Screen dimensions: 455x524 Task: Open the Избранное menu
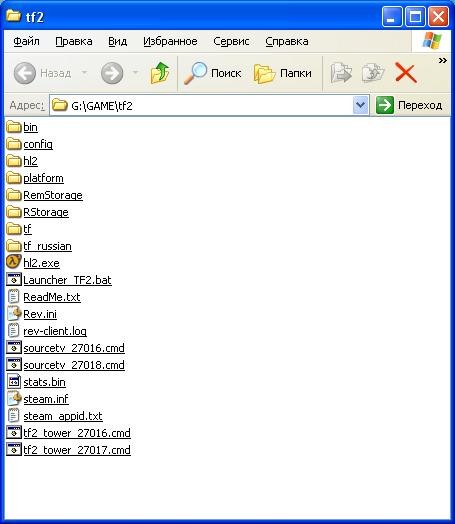click(170, 41)
